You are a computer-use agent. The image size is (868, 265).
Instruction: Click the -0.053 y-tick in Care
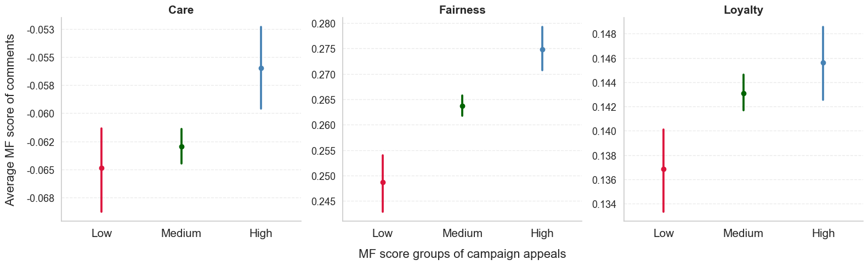41,30
